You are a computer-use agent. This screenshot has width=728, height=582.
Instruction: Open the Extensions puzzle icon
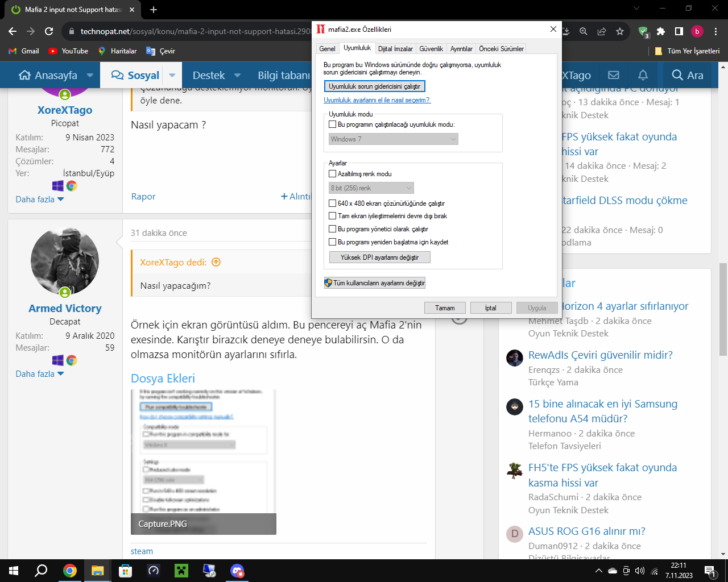(661, 31)
